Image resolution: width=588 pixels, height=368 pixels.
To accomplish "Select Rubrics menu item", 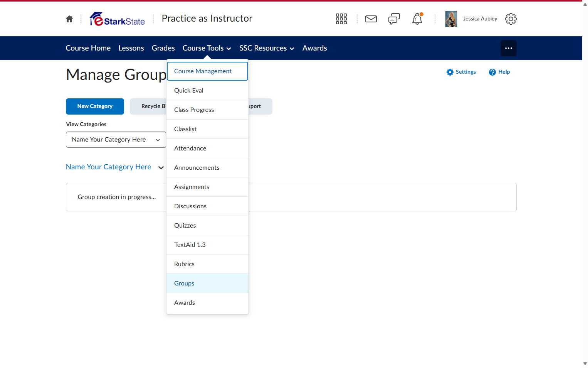I will tap(207, 264).
